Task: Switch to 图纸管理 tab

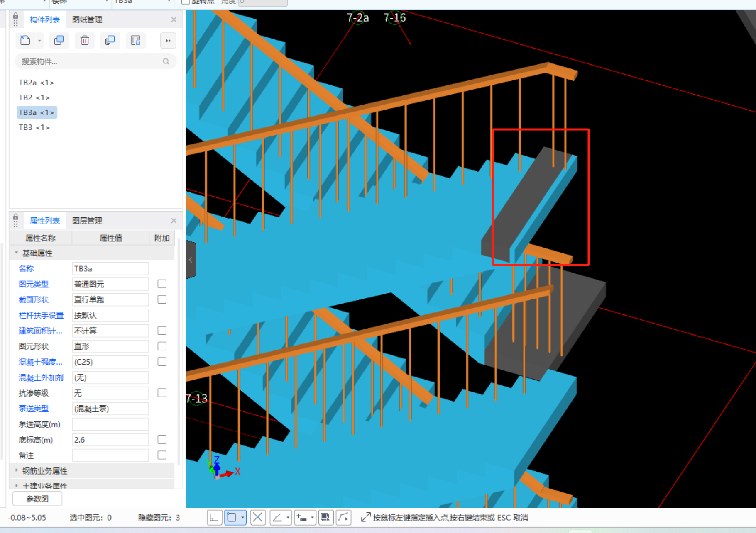Action: (x=87, y=19)
